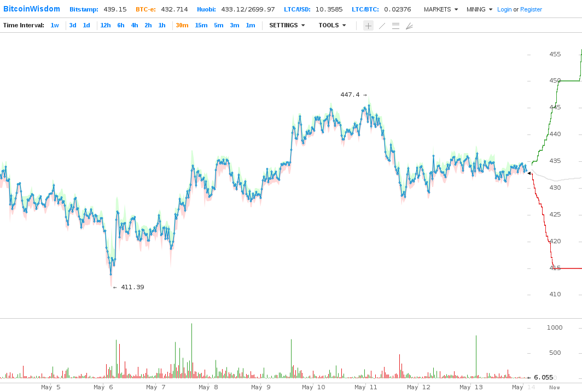Click the Register link
The height and width of the screenshot is (392, 582).
click(531, 9)
